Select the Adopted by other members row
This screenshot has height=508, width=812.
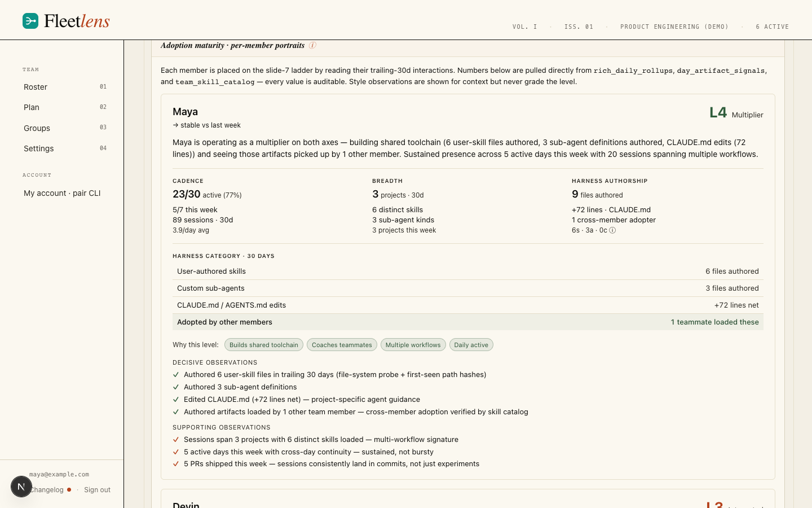tap(468, 322)
